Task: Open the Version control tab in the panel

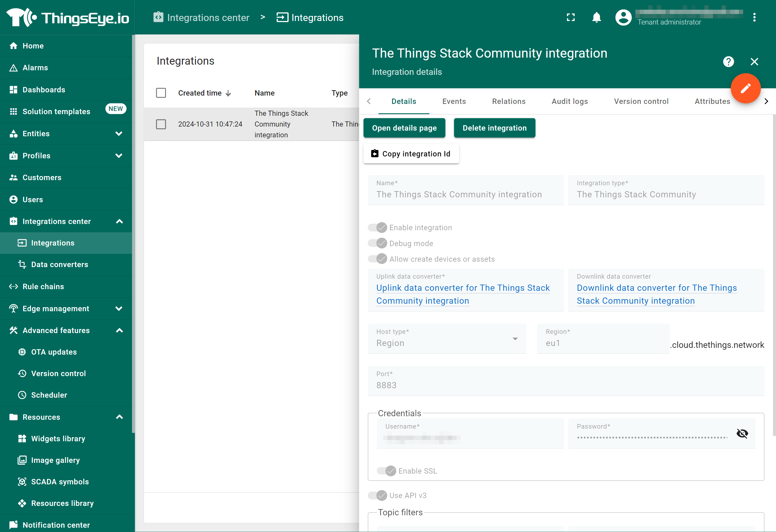Action: pyautogui.click(x=641, y=101)
